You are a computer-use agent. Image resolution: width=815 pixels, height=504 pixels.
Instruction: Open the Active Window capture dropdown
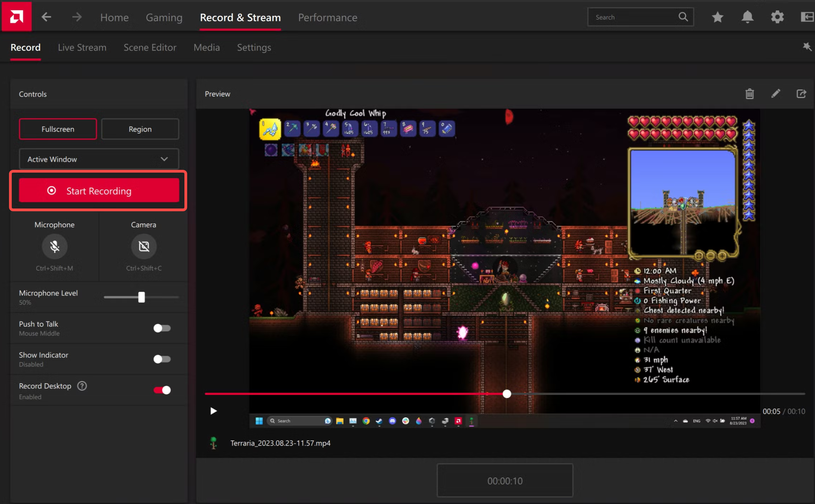99,159
